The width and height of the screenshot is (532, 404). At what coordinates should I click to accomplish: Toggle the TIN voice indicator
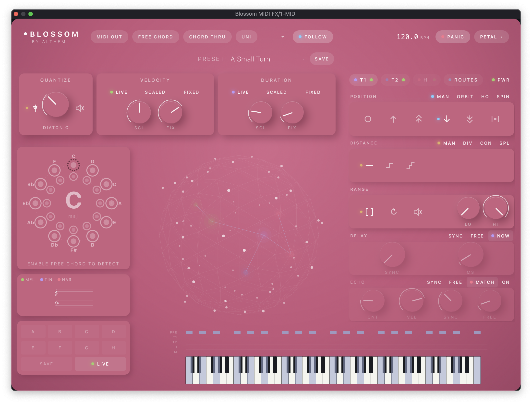[46, 280]
